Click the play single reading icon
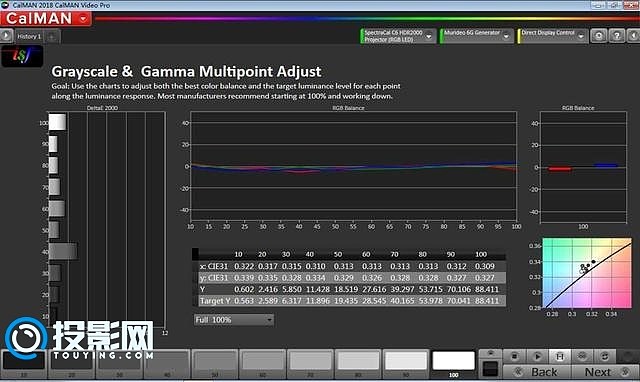 coord(537,356)
